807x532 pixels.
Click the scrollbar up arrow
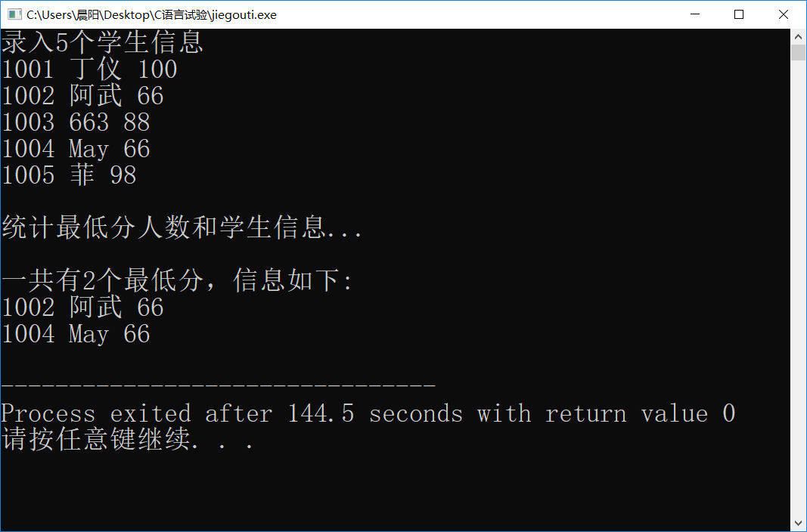798,36
